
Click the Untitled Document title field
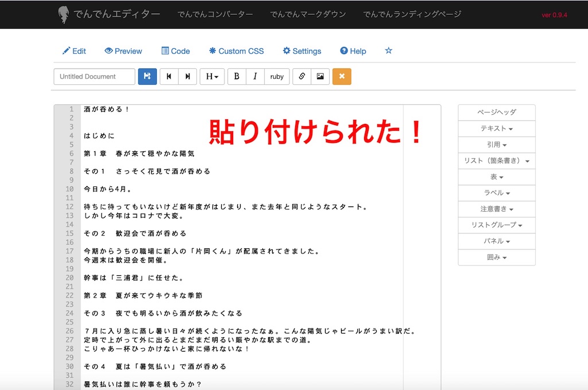coord(94,76)
